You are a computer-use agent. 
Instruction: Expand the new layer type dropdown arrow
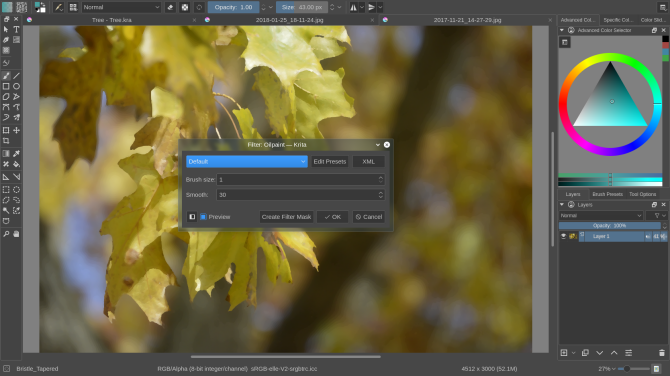click(574, 353)
